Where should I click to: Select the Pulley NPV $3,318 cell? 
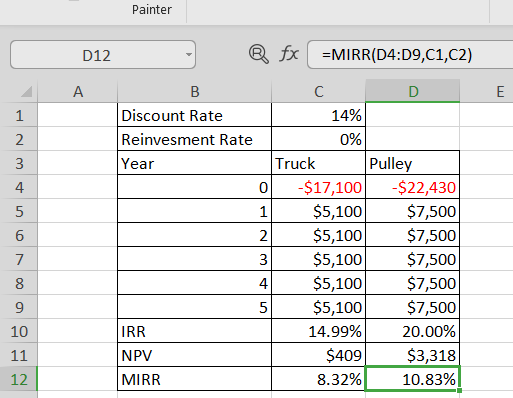pyautogui.click(x=413, y=355)
